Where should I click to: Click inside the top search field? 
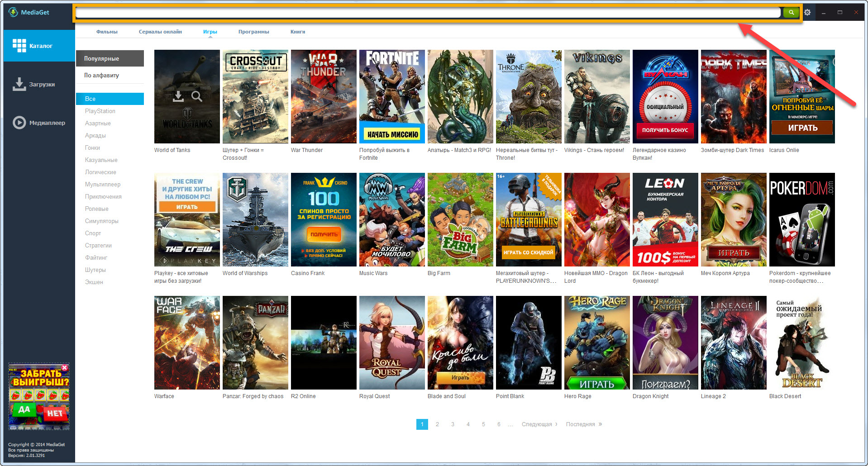428,13
